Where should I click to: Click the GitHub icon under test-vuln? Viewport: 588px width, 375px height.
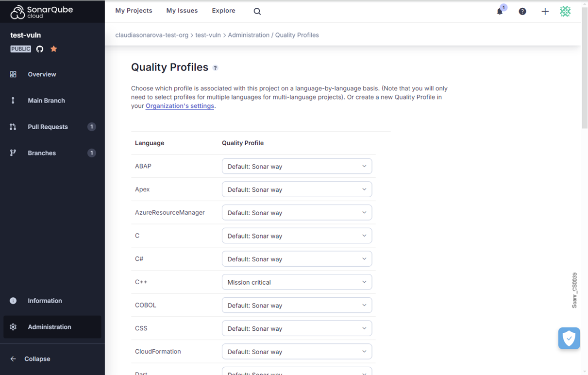pyautogui.click(x=40, y=49)
